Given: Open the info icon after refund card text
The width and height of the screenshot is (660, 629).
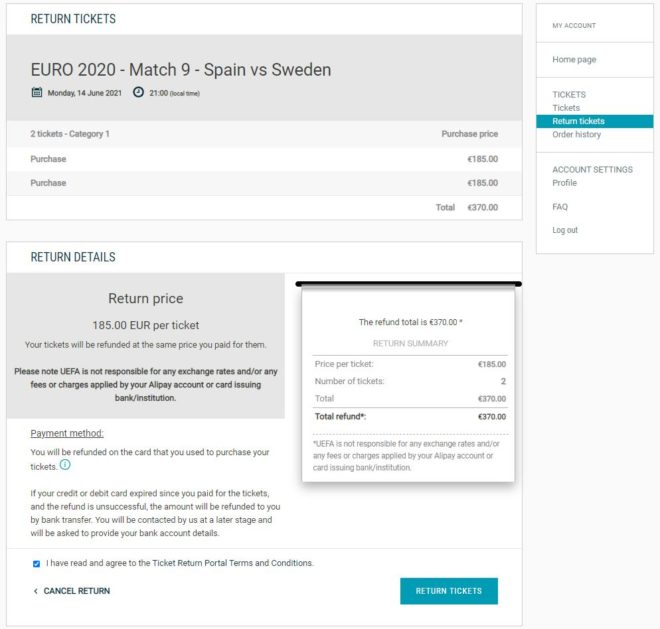Looking at the screenshot, I should point(65,465).
